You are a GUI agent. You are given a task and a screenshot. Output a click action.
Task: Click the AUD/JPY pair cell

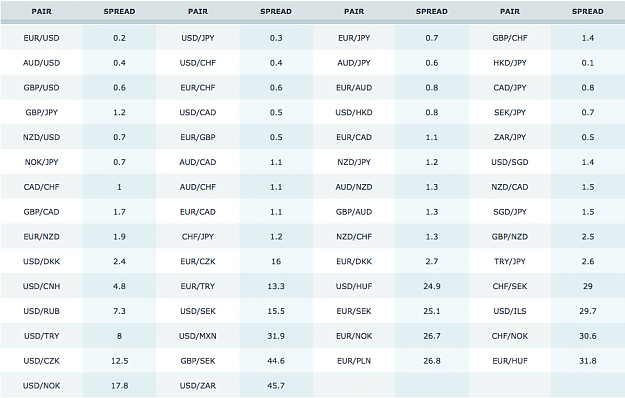click(354, 63)
